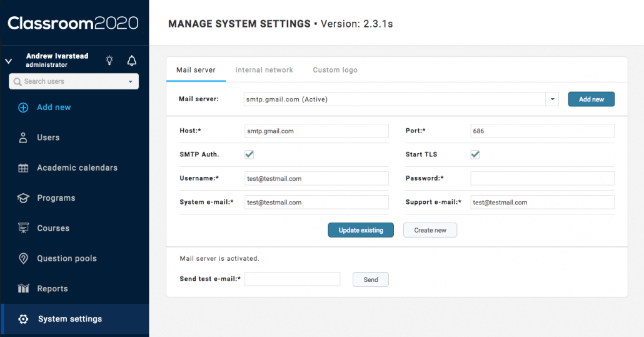This screenshot has height=337, width=644.
Task: Uncheck the SMTP Auth. checkbox
Action: pyautogui.click(x=249, y=154)
